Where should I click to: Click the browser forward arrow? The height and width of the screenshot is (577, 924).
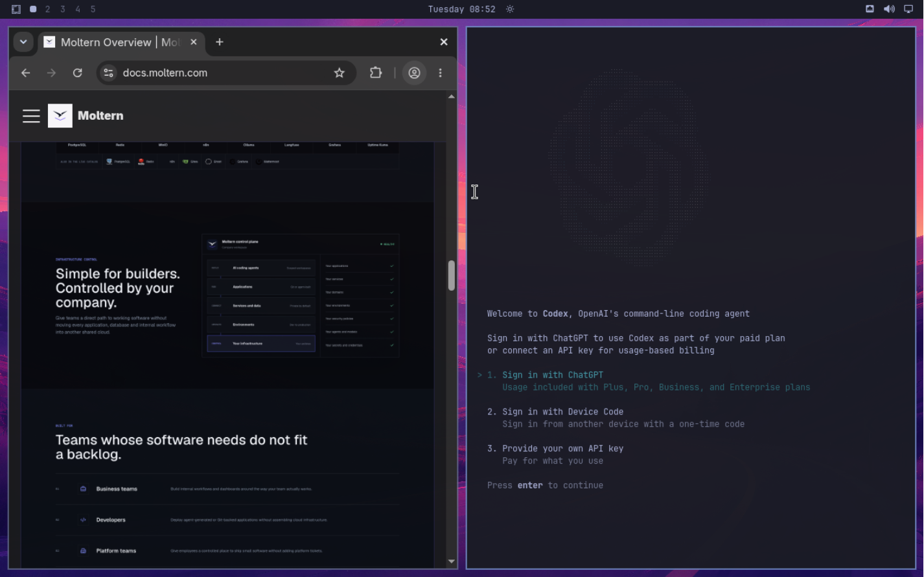pos(51,73)
